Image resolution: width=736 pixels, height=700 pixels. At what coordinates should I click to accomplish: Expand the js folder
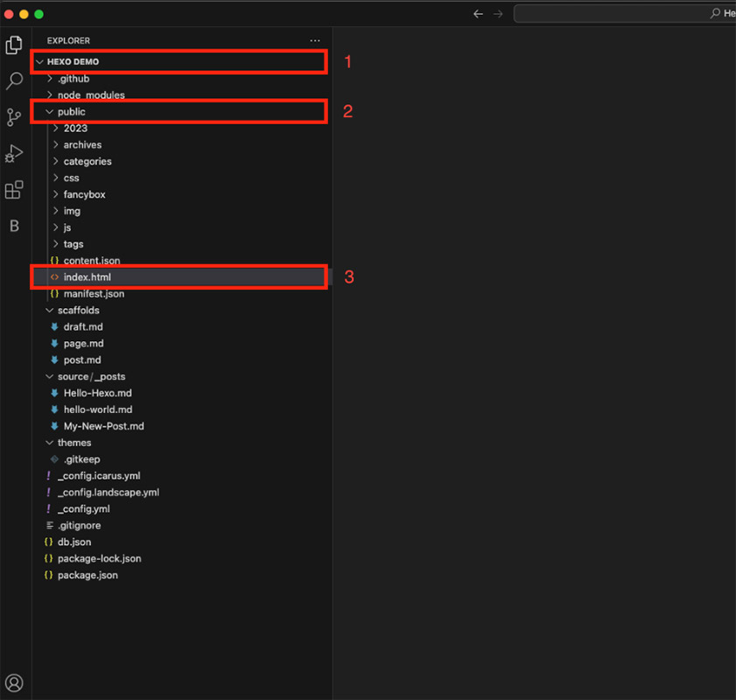[x=182, y=227]
